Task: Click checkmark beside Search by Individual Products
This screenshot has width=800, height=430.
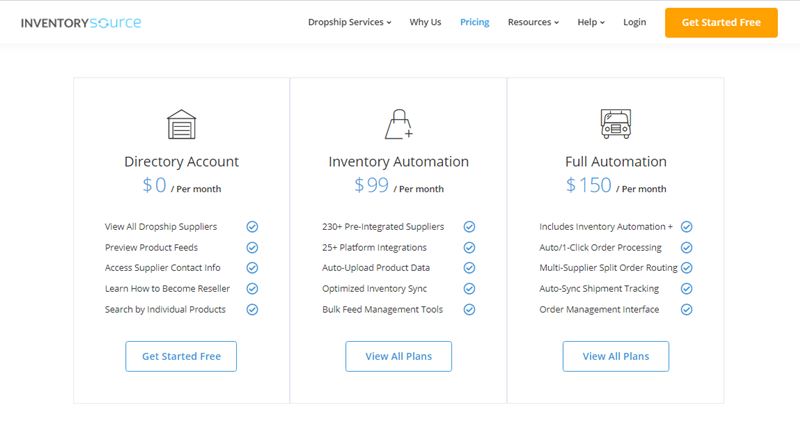Action: pos(252,310)
